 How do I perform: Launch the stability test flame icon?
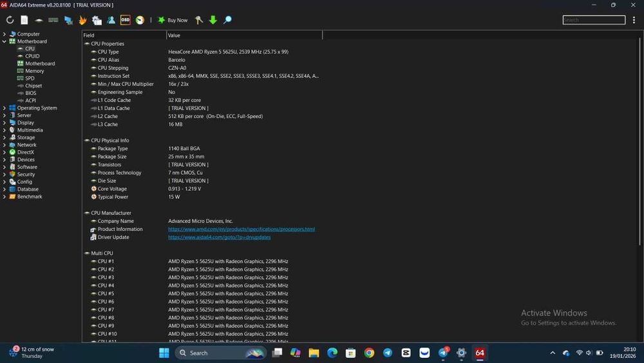[x=82, y=20]
